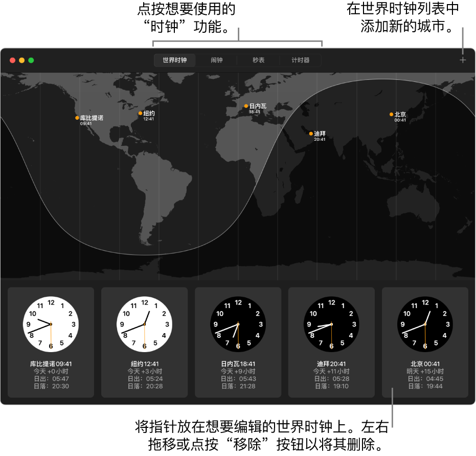Click the red close window button
This screenshot has width=476, height=456.
pyautogui.click(x=12, y=60)
